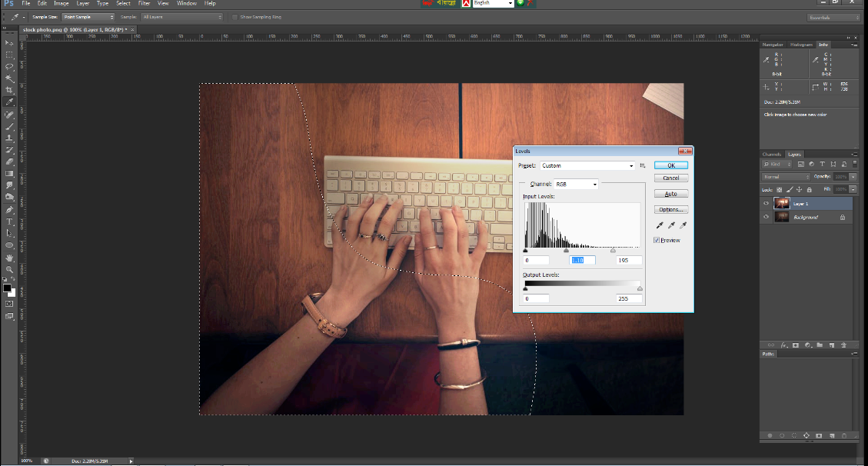Select the midtone eyedropper in Levels dialog

click(671, 225)
